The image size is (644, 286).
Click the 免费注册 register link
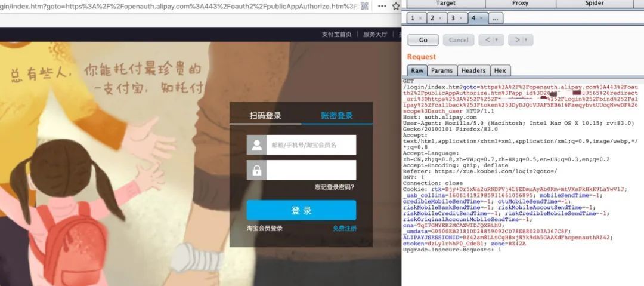(x=344, y=229)
